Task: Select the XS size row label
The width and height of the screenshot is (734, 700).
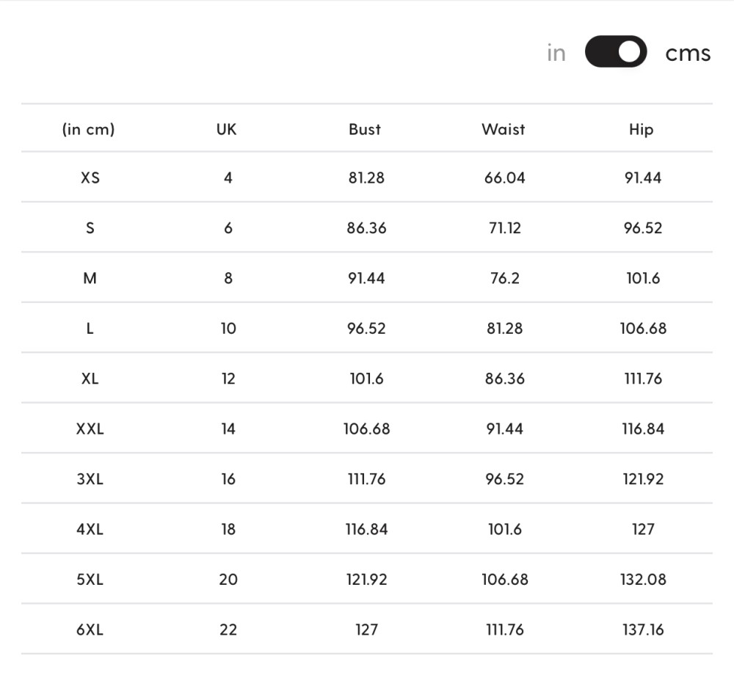Action: click(x=90, y=178)
